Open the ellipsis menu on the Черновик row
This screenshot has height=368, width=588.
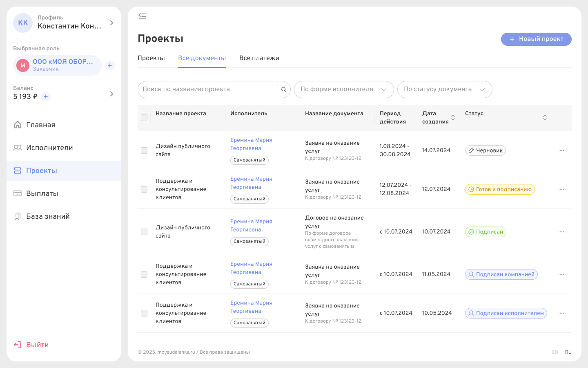[x=562, y=150]
